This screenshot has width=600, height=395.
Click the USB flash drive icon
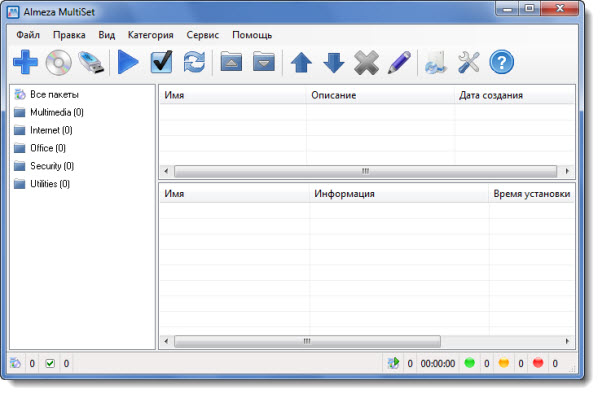[x=91, y=62]
